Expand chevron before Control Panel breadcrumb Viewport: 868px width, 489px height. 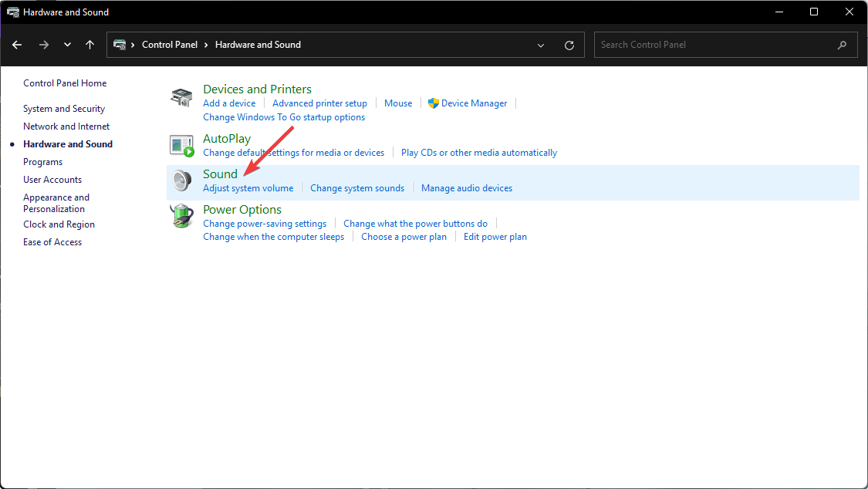[133, 45]
